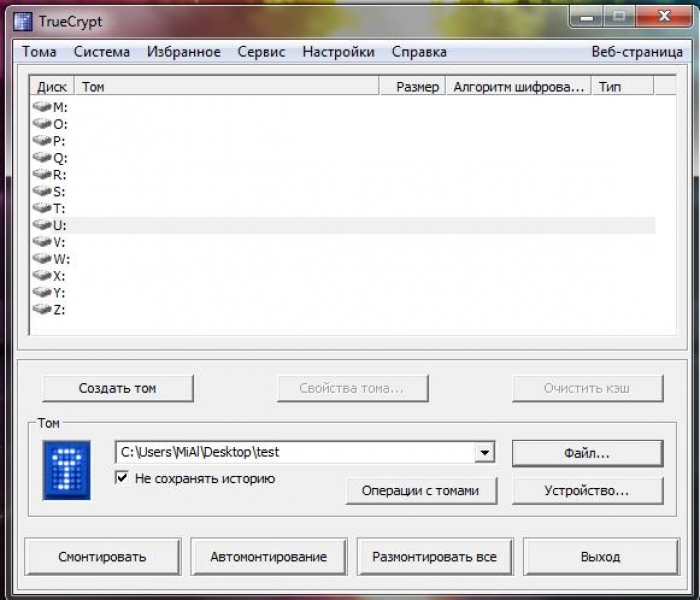
Task: Select the drive Q: icon
Action: 42,158
